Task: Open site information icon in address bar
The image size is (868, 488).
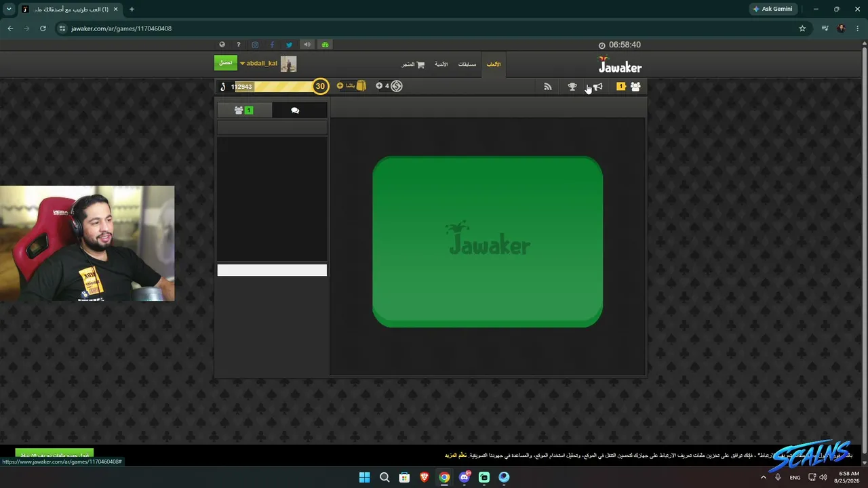Action: [x=62, y=28]
